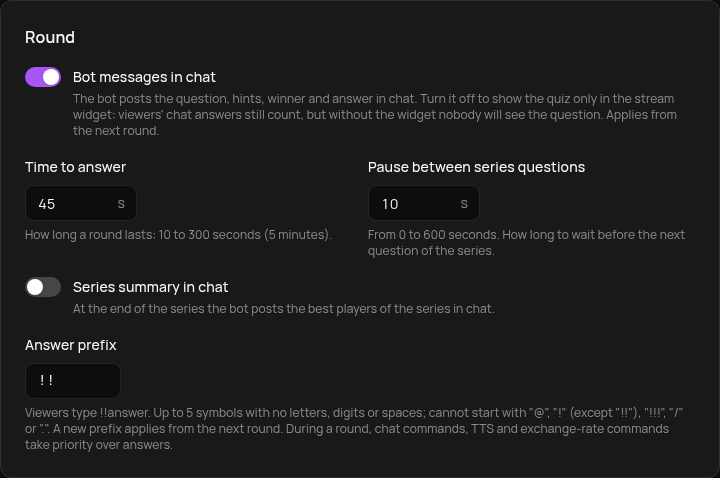Screen dimensions: 720x478
Task: Click the Bot messages description paragraph
Action: [375, 115]
